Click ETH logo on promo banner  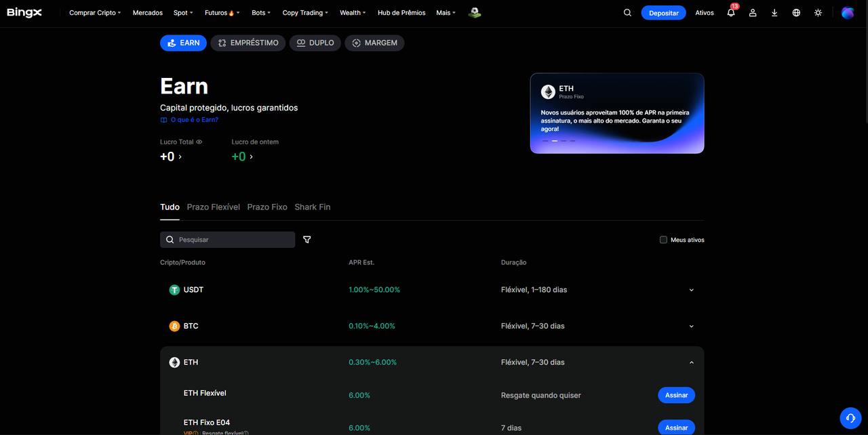coord(548,92)
